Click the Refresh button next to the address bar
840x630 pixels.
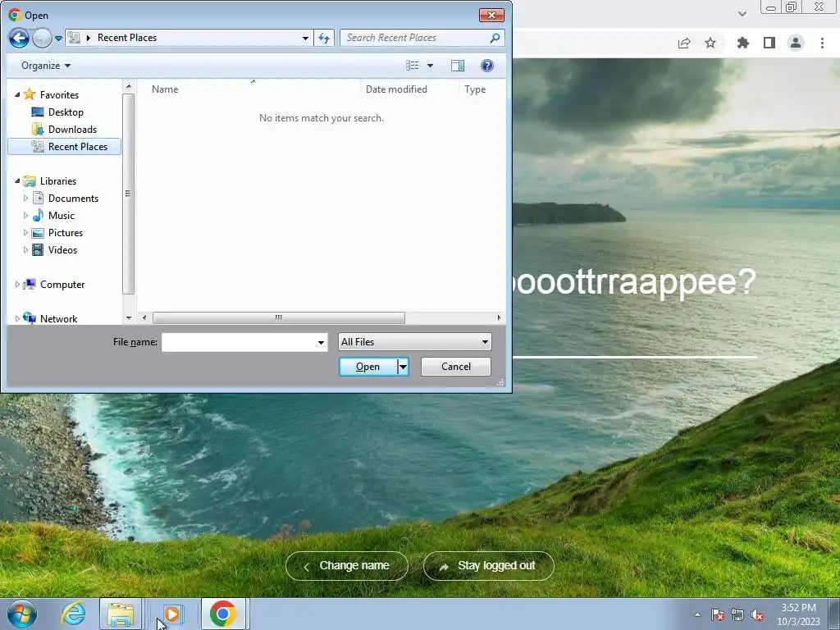(x=324, y=38)
